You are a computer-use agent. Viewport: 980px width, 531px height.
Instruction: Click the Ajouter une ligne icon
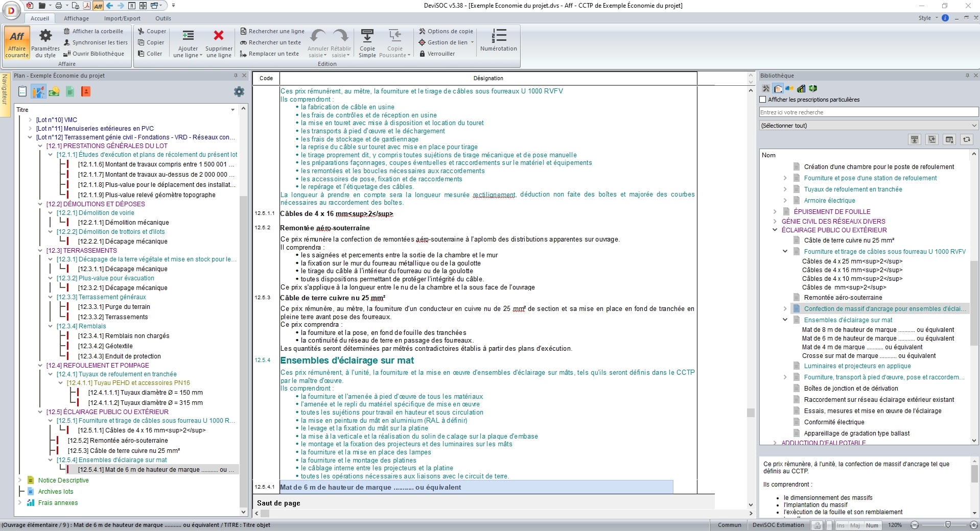click(x=188, y=36)
